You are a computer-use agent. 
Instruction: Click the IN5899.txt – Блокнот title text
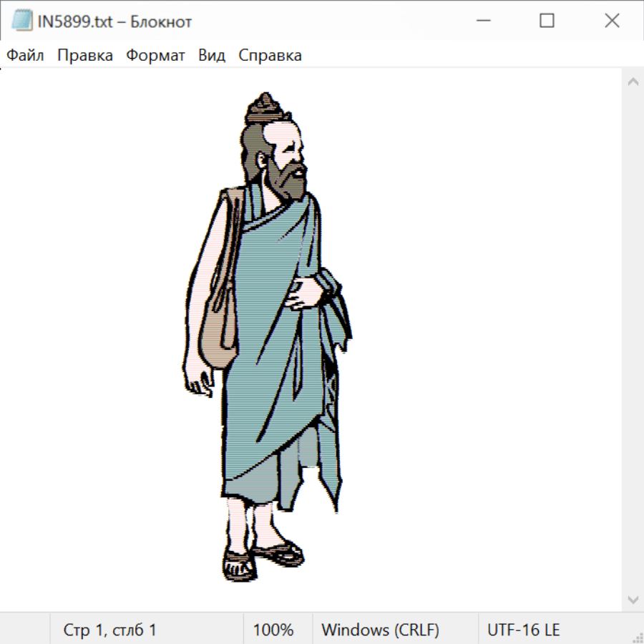(114, 21)
